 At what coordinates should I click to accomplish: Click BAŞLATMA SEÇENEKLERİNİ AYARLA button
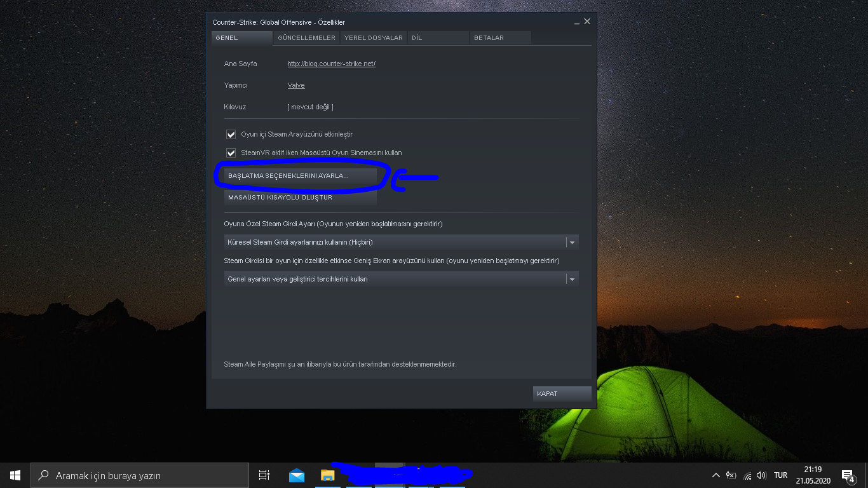click(301, 175)
